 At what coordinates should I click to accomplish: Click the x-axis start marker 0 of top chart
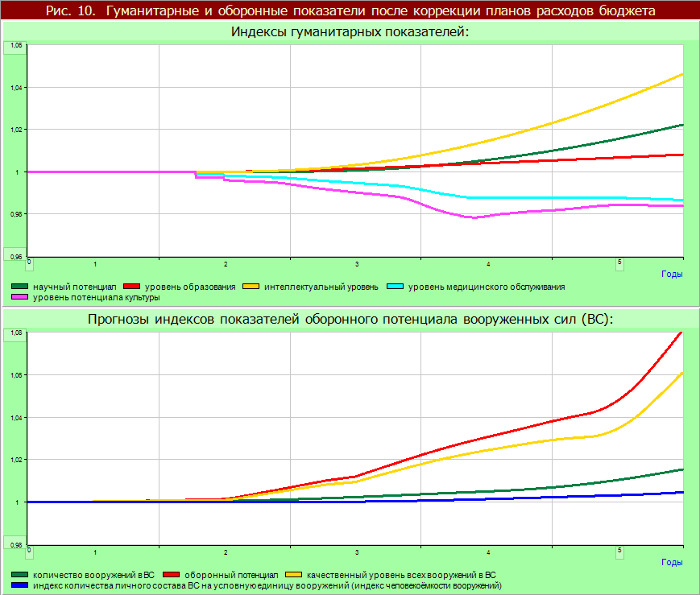29,264
